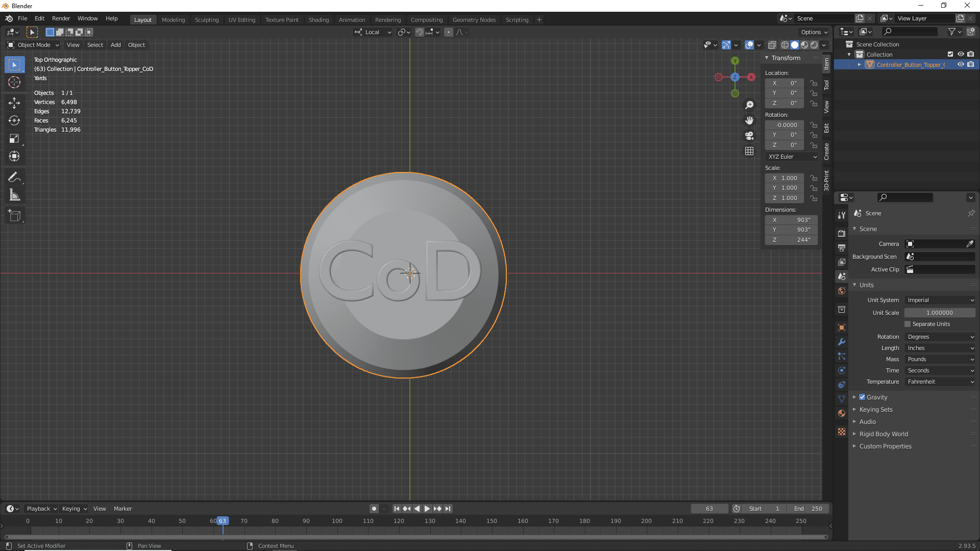Expand the Keying Sets panel
Viewport: 980px width, 551px height.
[x=876, y=409]
